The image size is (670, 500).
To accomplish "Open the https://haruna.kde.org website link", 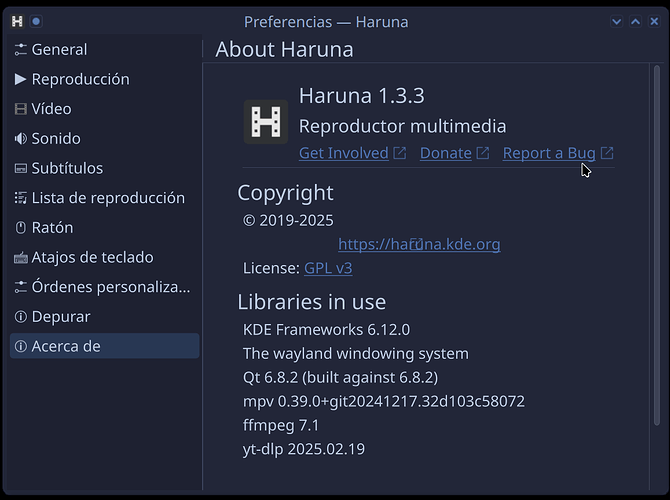I will pyautogui.click(x=419, y=244).
